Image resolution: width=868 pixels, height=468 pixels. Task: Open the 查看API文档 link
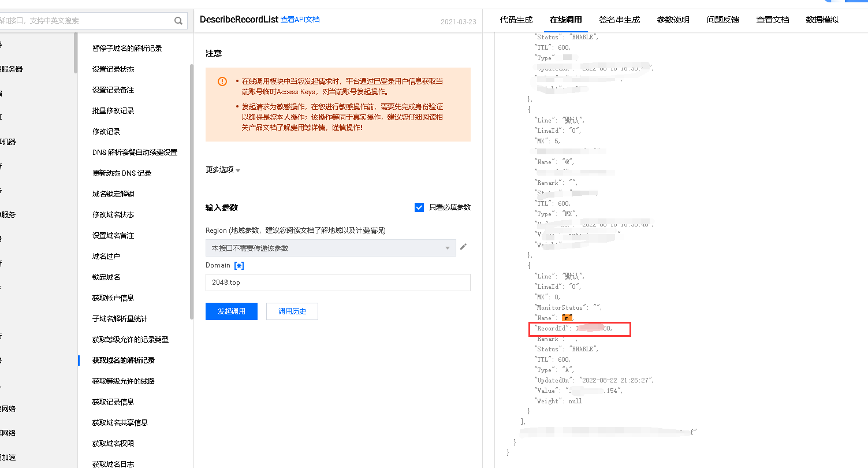click(x=300, y=20)
